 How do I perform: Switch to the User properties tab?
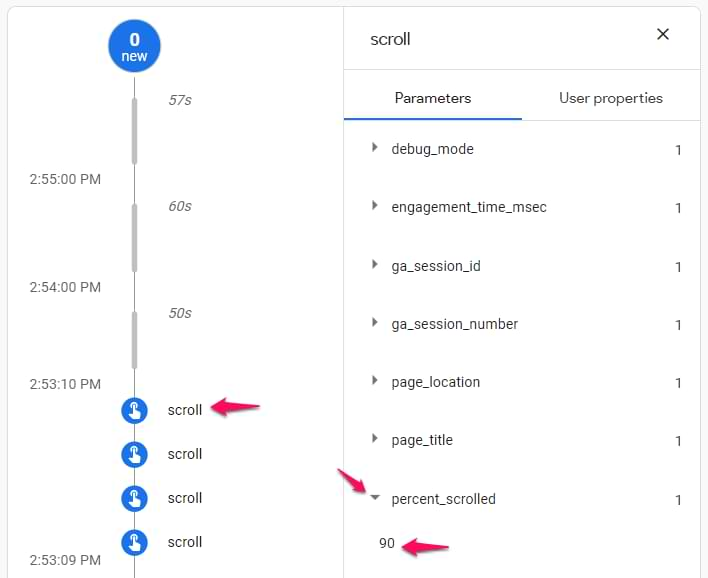pyautogui.click(x=610, y=98)
